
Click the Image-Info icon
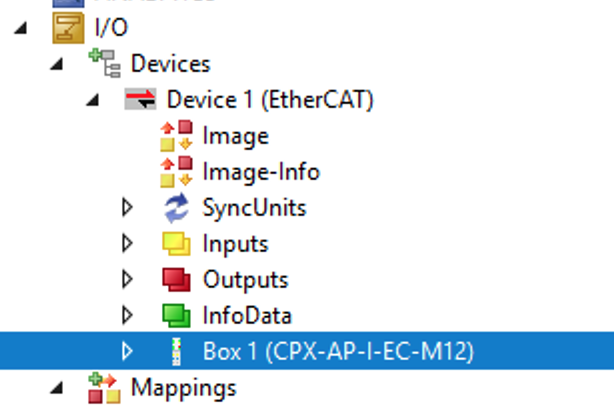[176, 172]
